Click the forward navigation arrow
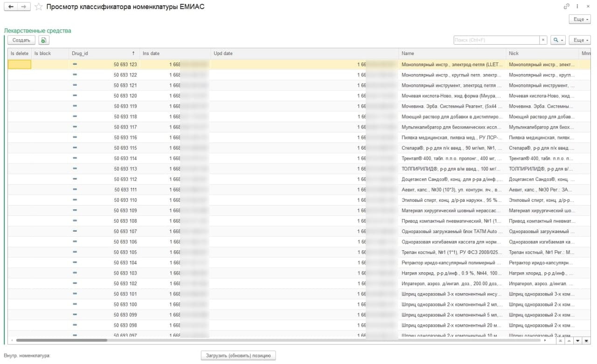Viewport: 597px width, 364px height. (x=24, y=7)
